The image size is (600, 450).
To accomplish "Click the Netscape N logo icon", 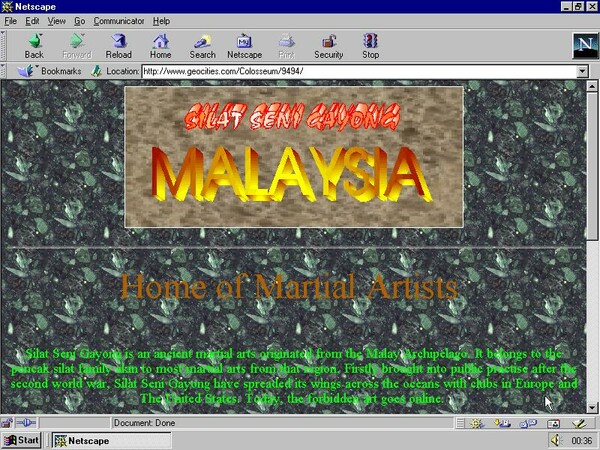I will [x=584, y=45].
